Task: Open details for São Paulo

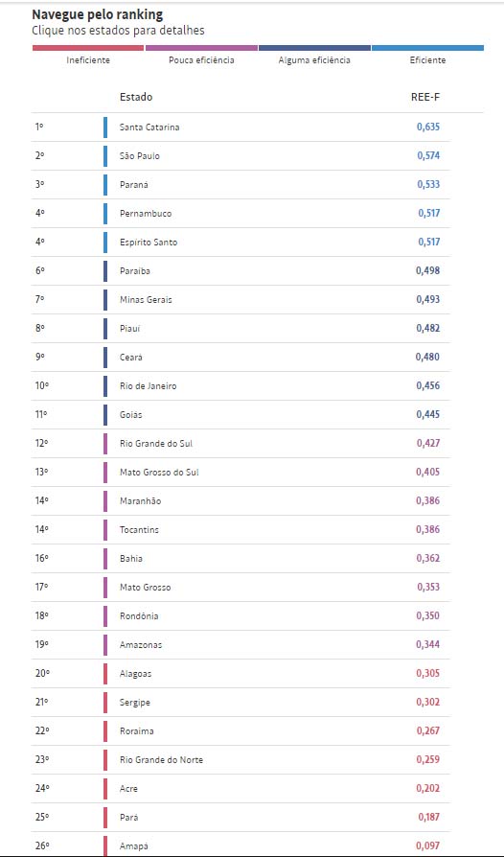Action: point(241,155)
